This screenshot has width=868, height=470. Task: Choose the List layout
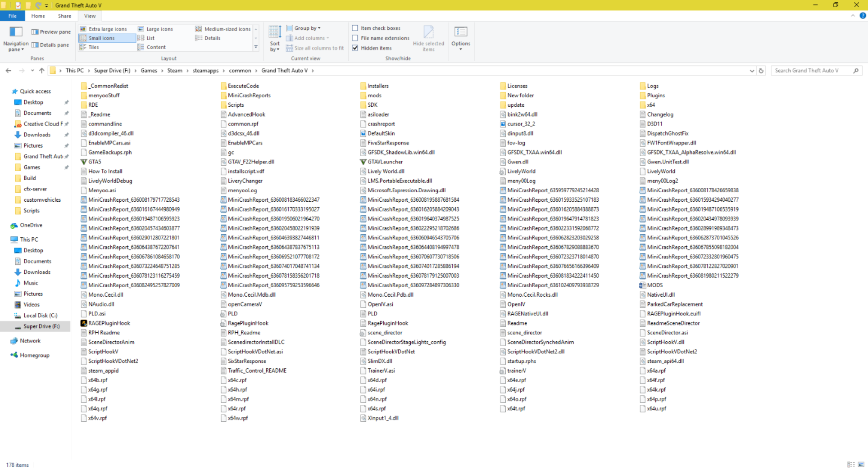[x=146, y=38]
